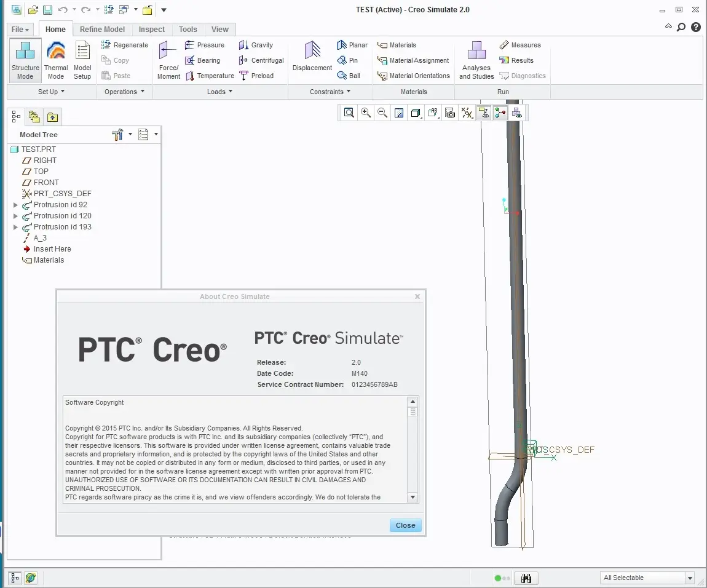The height and width of the screenshot is (588, 707).
Task: Switch to the Refine Model tab
Action: tap(102, 30)
